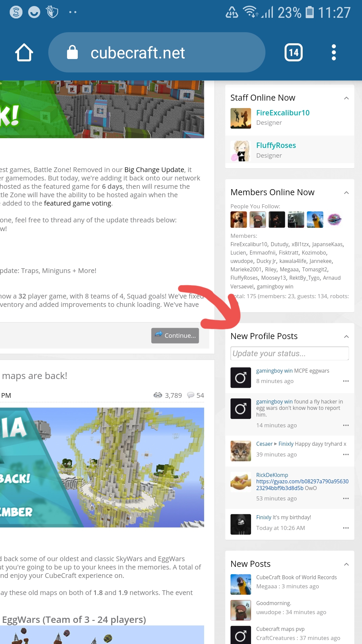Tap the padlock site security icon
The image size is (362, 644).
click(x=72, y=52)
